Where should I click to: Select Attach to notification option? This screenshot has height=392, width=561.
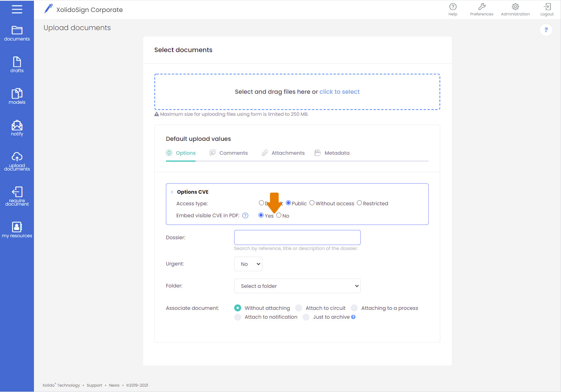coord(238,317)
